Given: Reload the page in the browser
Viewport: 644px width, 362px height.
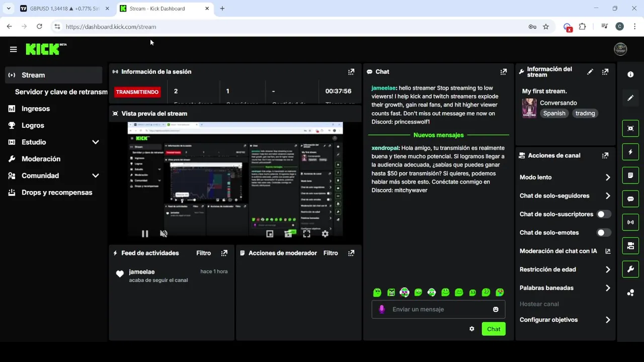Looking at the screenshot, I should 39,27.
